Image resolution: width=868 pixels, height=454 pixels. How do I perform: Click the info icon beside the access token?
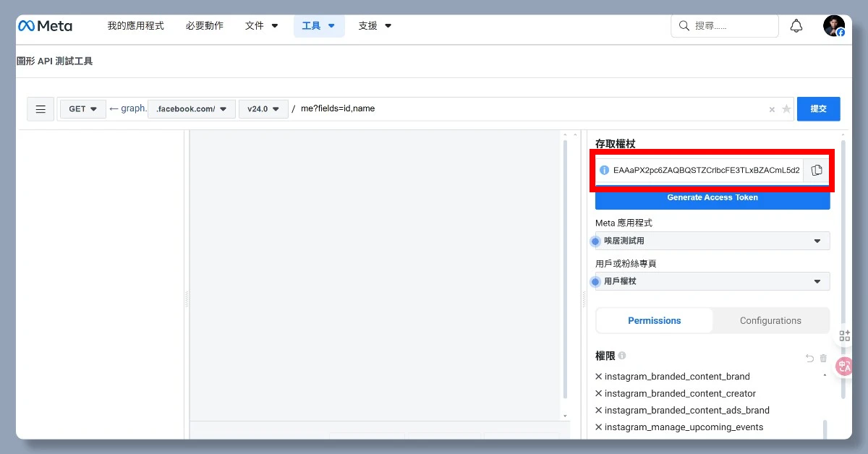pos(605,171)
